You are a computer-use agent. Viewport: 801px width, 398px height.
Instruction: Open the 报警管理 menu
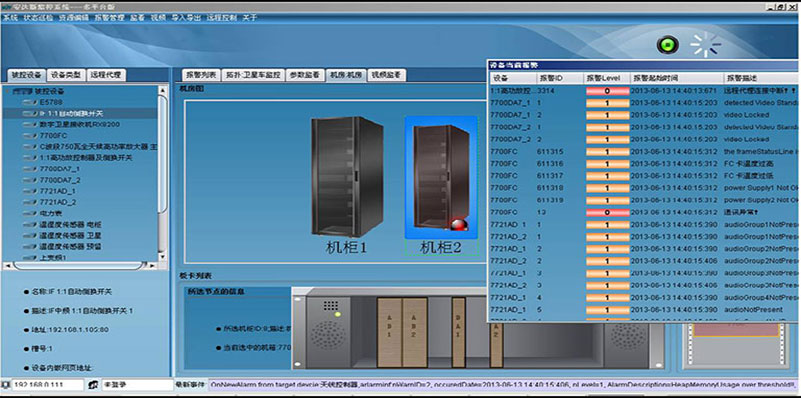(109, 17)
